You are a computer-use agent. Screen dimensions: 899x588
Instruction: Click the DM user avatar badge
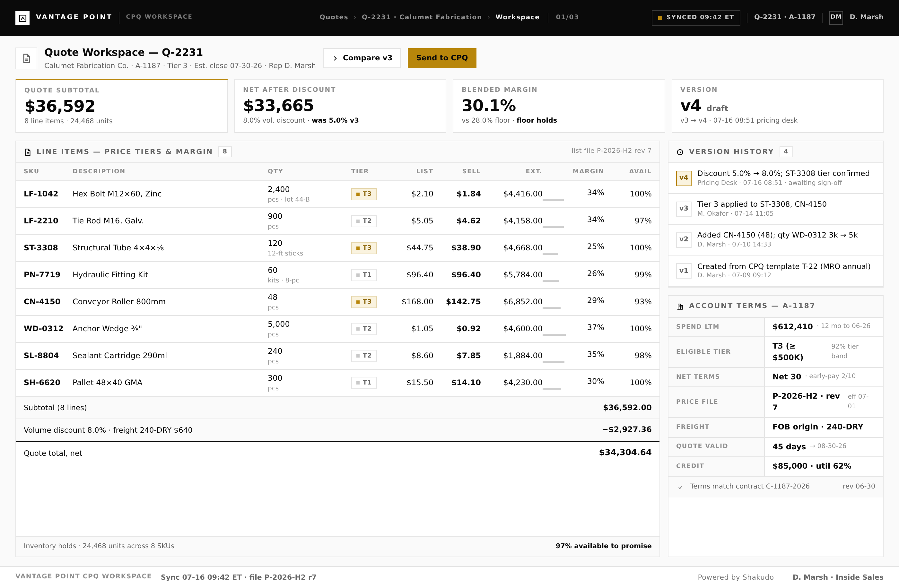pos(835,17)
